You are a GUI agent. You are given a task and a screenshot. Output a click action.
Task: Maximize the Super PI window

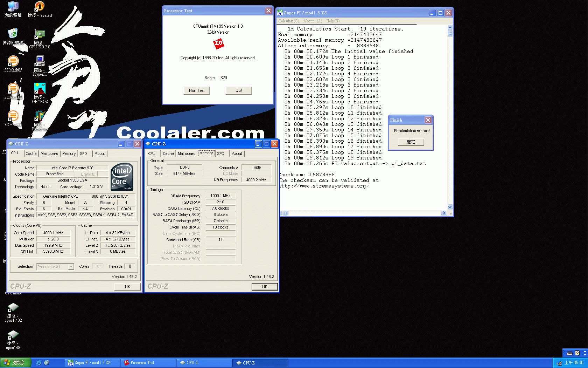[x=440, y=13]
